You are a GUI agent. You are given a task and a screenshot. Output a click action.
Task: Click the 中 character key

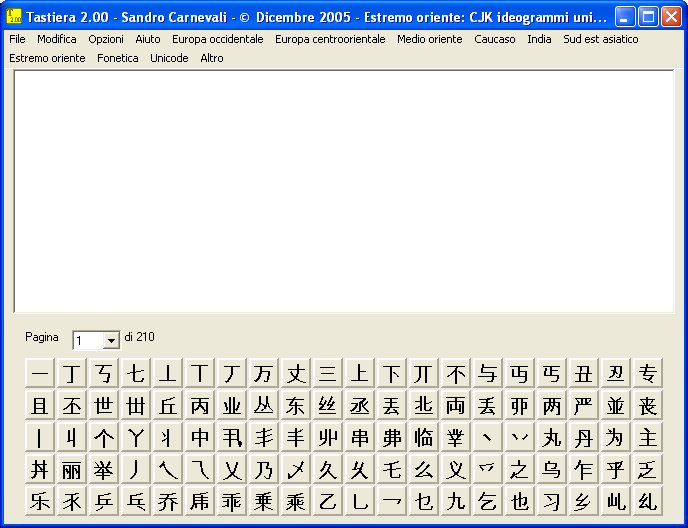[x=200, y=437]
